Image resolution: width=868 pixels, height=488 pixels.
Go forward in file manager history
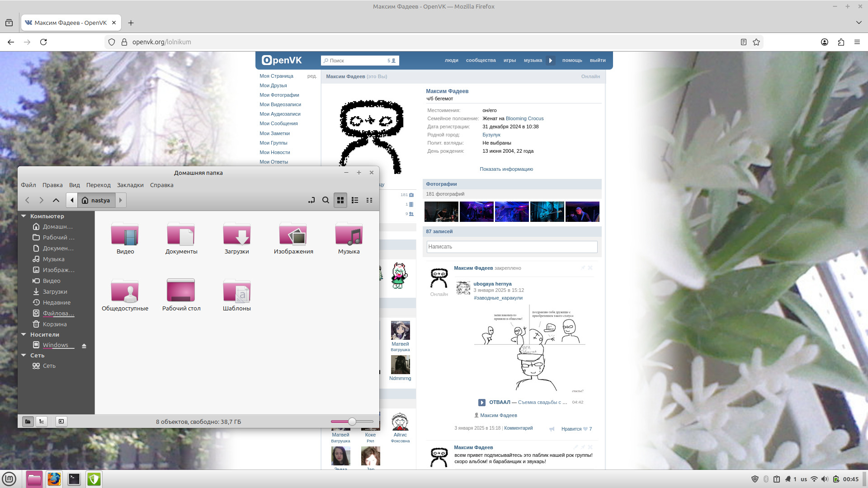pos(42,200)
